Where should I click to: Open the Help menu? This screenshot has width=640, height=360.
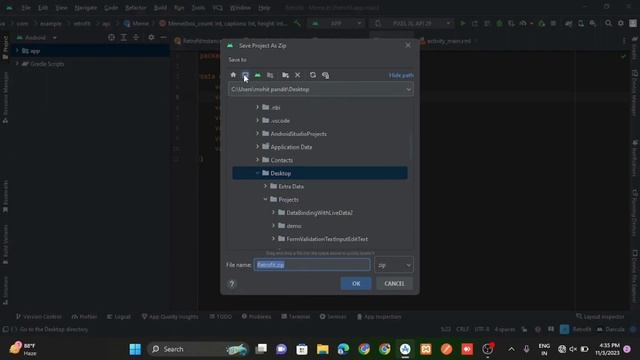point(264,8)
